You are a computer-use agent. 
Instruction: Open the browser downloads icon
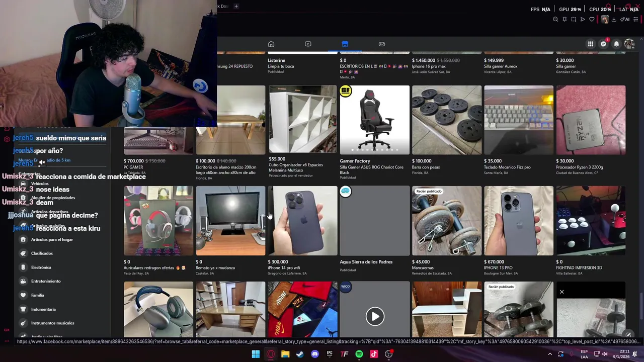click(x=614, y=20)
